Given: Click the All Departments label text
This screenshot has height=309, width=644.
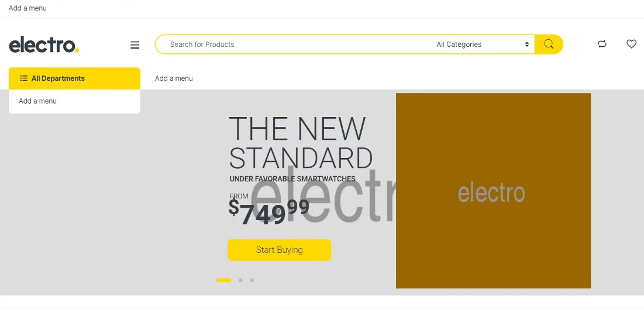Looking at the screenshot, I should pyautogui.click(x=58, y=78).
